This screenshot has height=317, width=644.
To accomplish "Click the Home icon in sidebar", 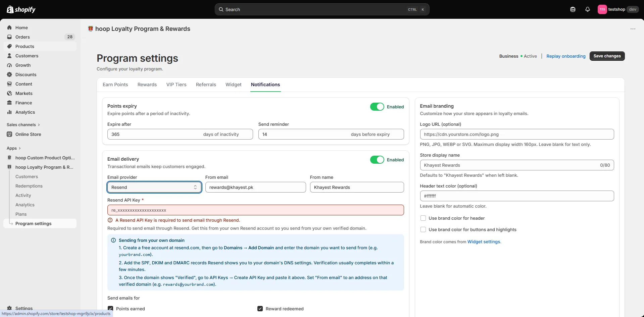I will tap(9, 28).
